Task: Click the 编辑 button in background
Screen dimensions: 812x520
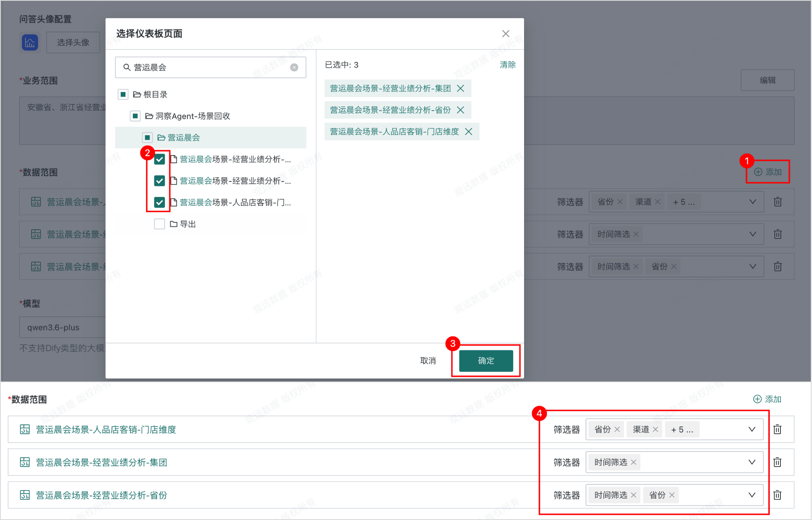Action: [x=767, y=80]
